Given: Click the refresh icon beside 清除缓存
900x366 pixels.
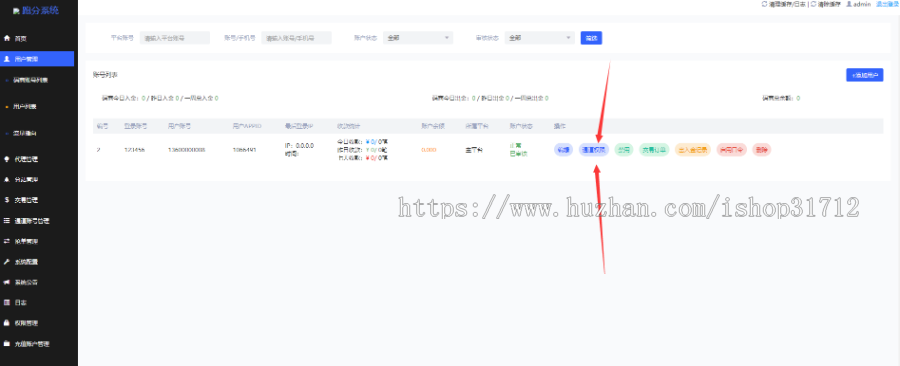Looking at the screenshot, I should (813, 4).
